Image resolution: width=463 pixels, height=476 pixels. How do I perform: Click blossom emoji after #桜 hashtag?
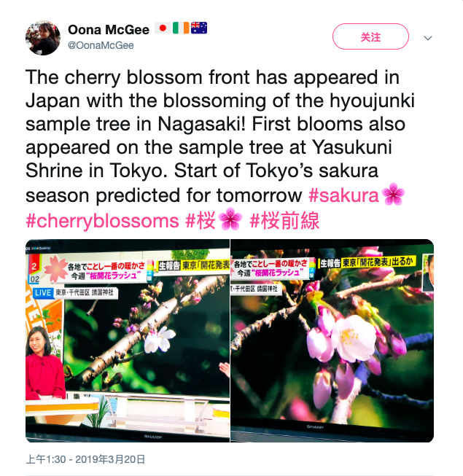coord(230,219)
